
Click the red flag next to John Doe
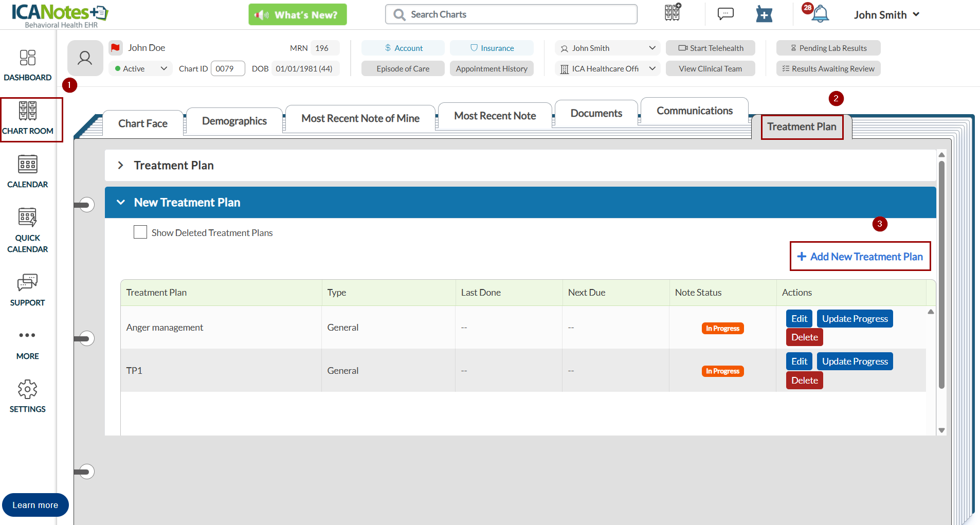tap(116, 48)
